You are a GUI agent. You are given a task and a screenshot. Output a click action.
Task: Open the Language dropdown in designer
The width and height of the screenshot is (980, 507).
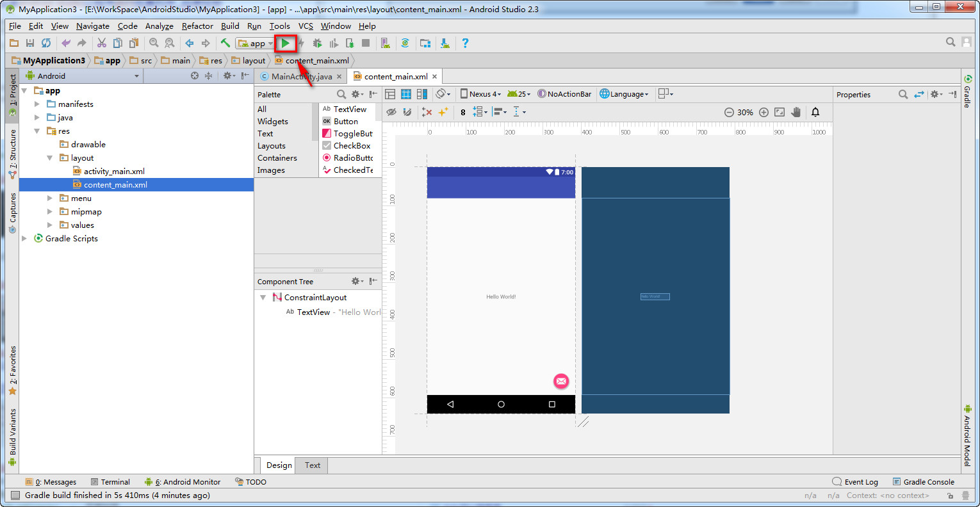coord(624,94)
